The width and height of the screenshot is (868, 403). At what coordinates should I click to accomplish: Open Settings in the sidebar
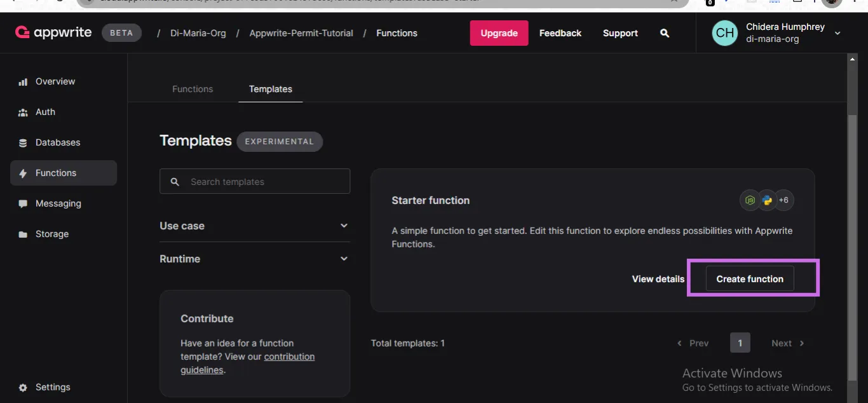coord(53,387)
